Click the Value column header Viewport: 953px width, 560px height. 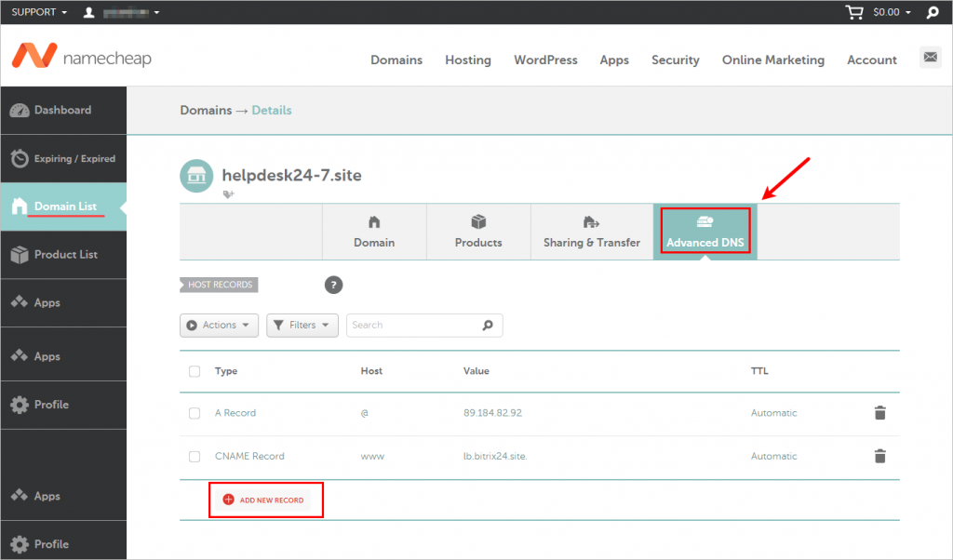tap(476, 371)
